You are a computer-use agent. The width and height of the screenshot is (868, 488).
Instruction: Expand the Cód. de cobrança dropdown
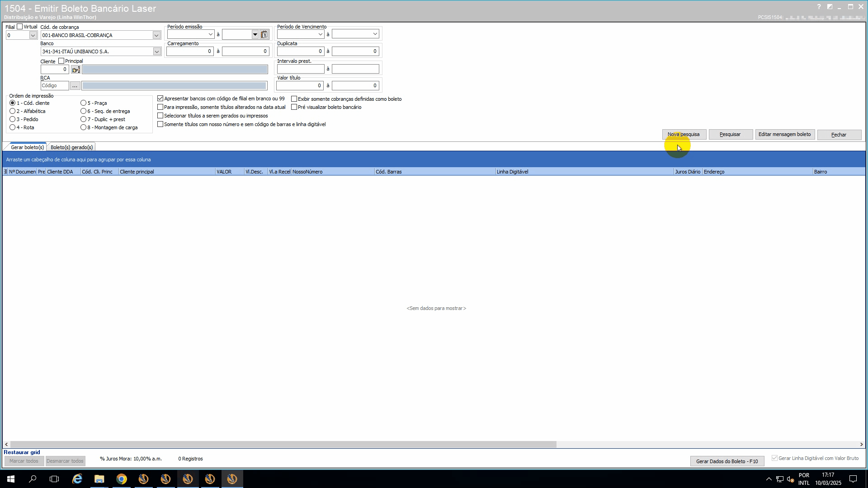(156, 35)
